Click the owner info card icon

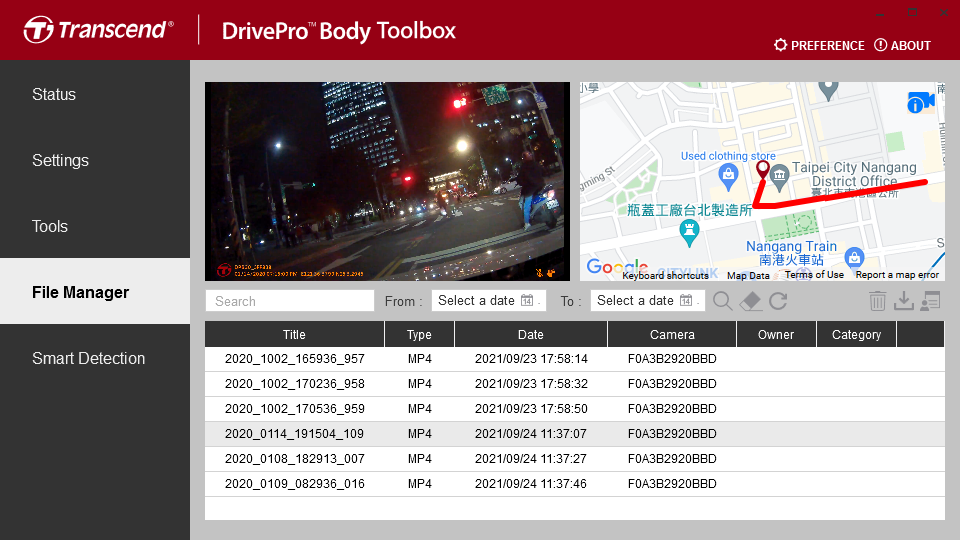tap(931, 301)
